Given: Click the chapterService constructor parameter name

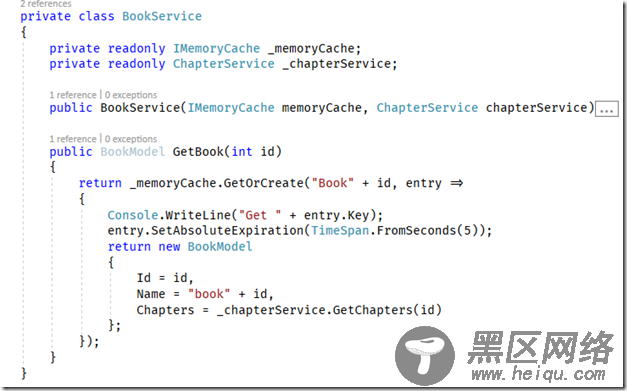Looking at the screenshot, I should coord(536,108).
